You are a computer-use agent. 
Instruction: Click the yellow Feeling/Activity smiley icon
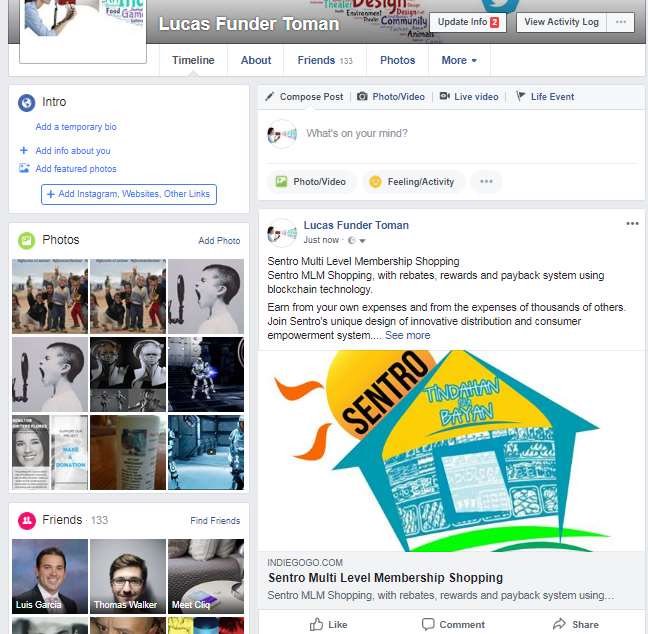click(375, 181)
